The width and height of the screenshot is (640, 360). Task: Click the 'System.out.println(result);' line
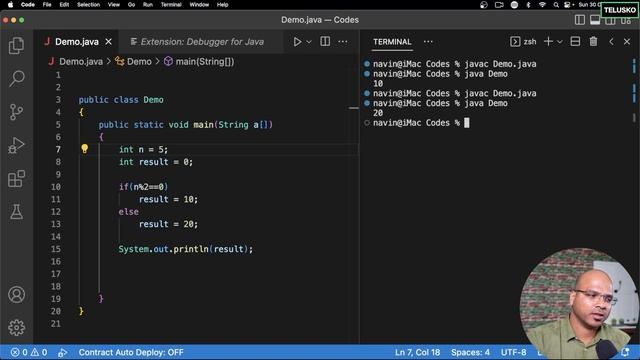click(x=186, y=249)
